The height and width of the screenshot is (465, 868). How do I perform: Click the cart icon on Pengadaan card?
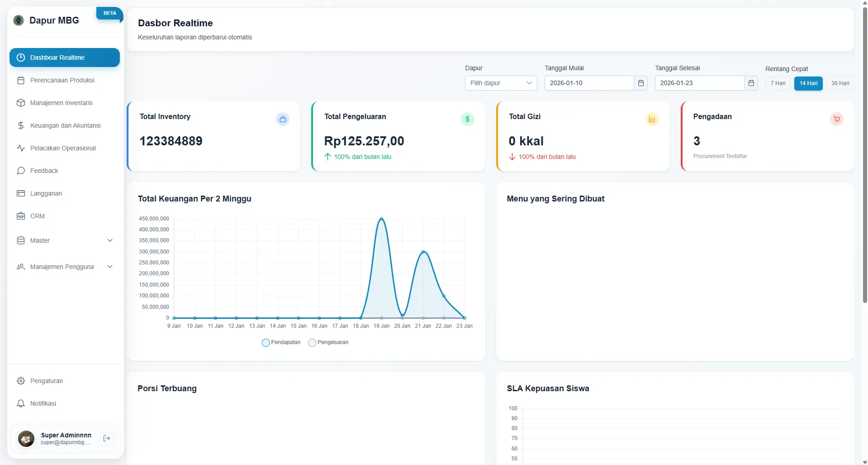[836, 119]
